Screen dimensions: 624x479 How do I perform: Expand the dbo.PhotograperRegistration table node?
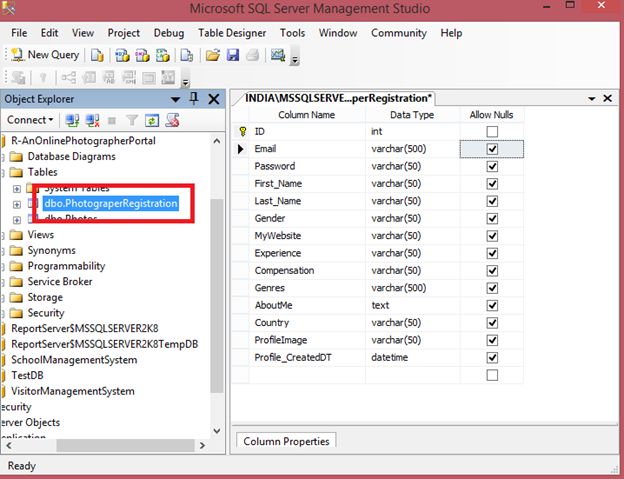(x=17, y=204)
